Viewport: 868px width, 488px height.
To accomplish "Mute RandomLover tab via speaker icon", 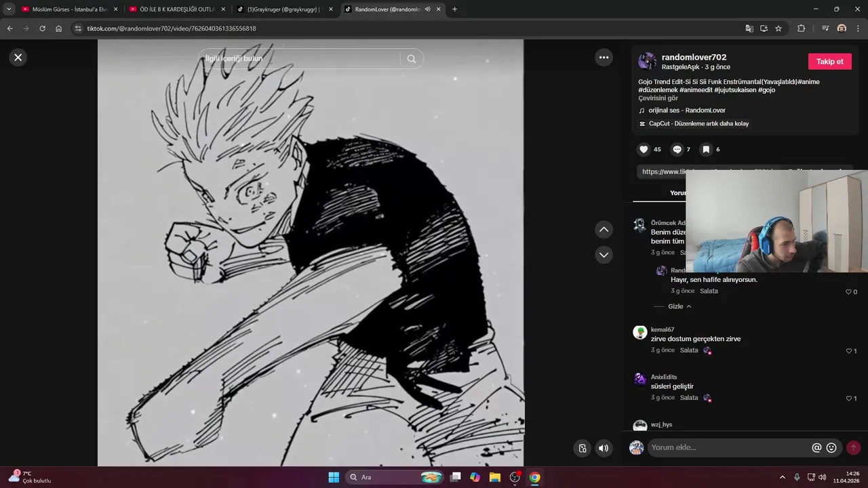I will click(428, 9).
